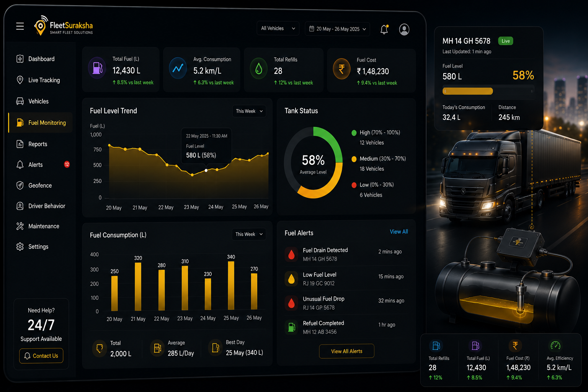This screenshot has height=392, width=588.
Task: Click the View All Alerts button
Action: [347, 351]
